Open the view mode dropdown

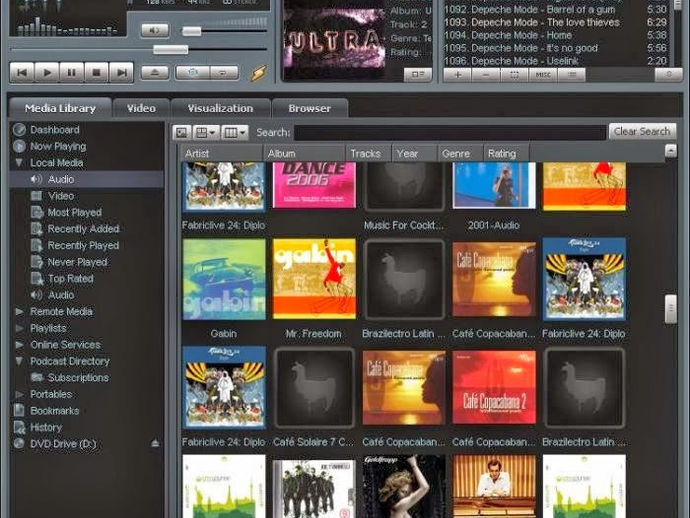[206, 132]
